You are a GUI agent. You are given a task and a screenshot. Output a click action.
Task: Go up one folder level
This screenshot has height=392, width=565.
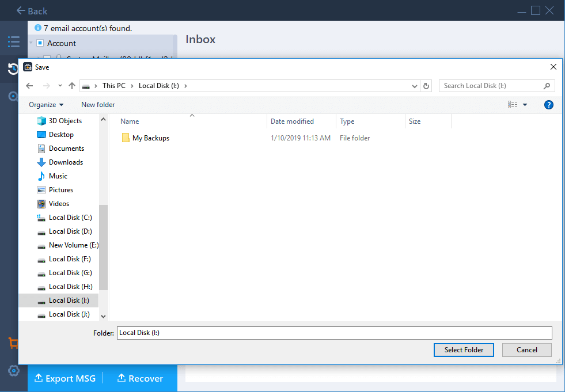(72, 86)
